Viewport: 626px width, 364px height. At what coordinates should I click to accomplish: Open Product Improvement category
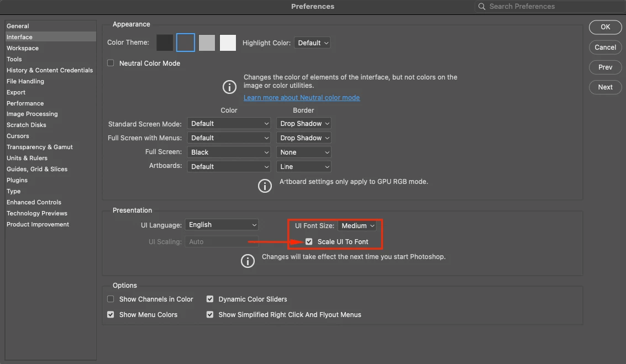[50, 224]
